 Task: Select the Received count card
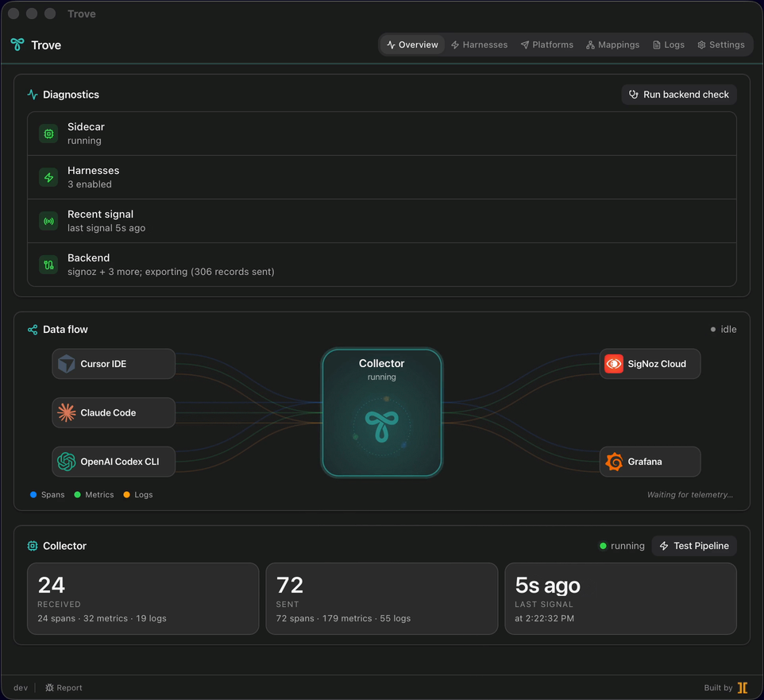click(143, 598)
